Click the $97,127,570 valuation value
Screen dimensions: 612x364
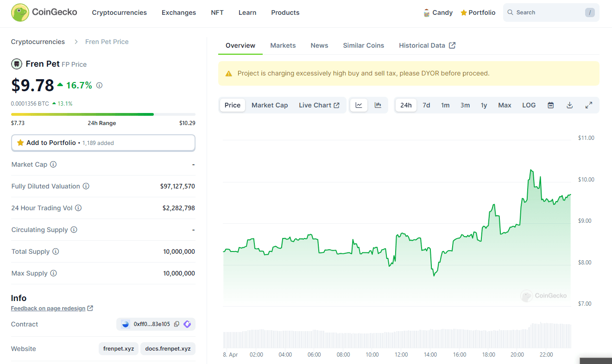tap(177, 186)
